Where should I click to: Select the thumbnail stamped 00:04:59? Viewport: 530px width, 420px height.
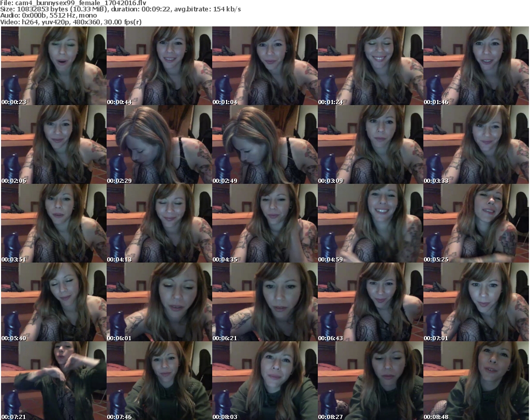click(371, 223)
